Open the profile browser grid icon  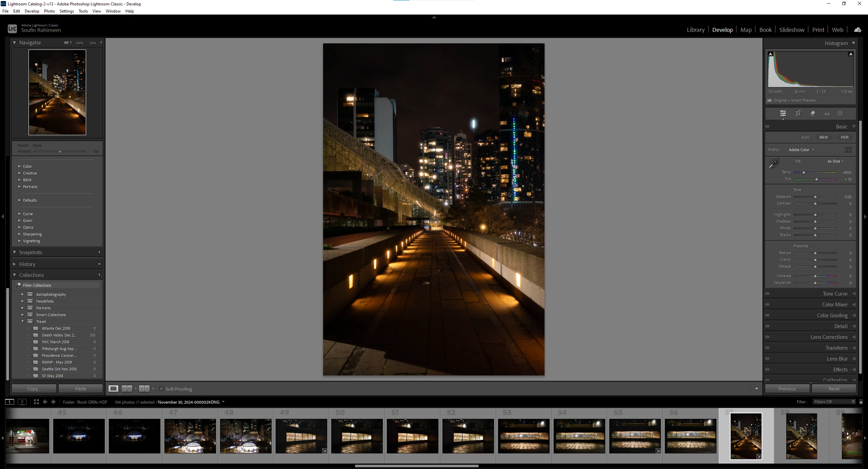coord(848,150)
